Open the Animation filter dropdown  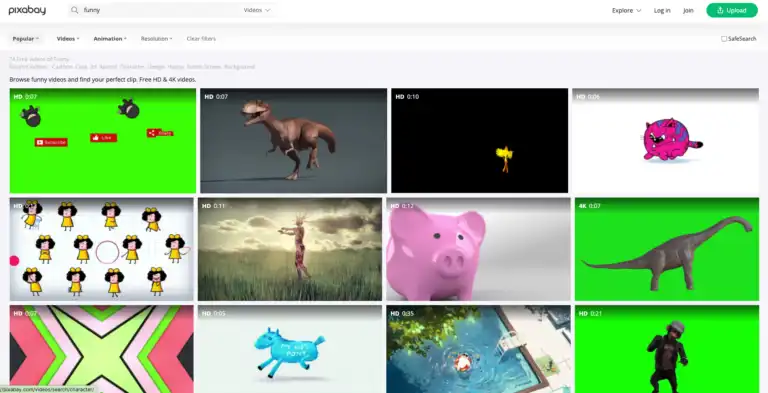[110, 39]
